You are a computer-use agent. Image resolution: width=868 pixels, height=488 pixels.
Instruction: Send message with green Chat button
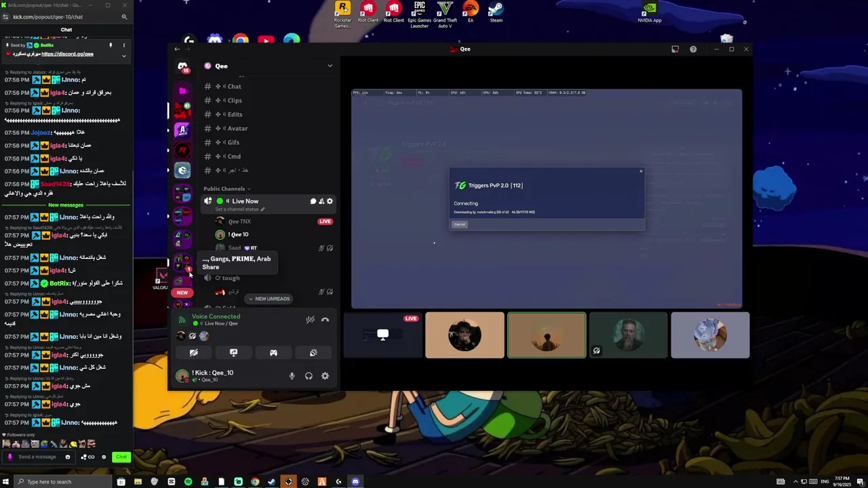[x=121, y=457]
